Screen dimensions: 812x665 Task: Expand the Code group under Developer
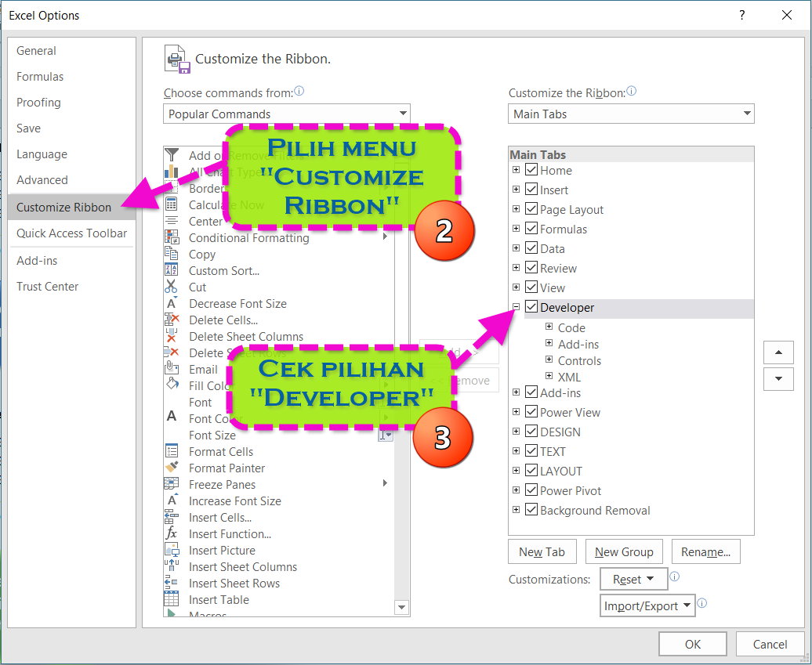pos(549,327)
